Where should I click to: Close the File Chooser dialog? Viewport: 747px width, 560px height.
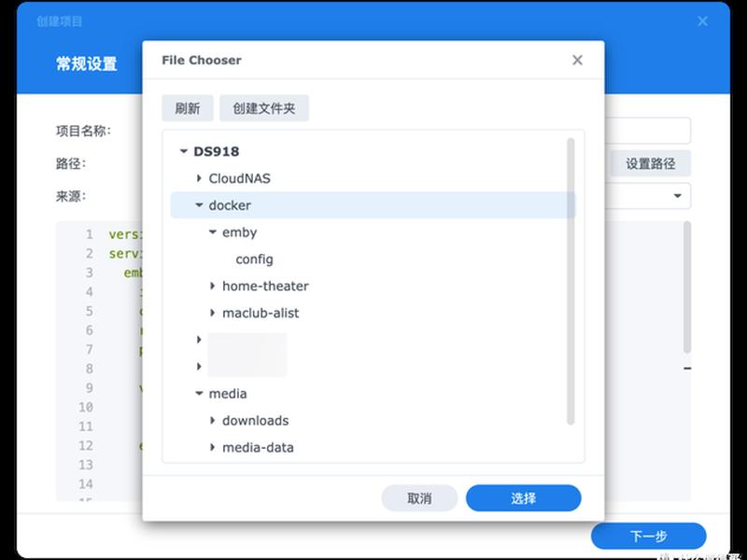point(577,60)
